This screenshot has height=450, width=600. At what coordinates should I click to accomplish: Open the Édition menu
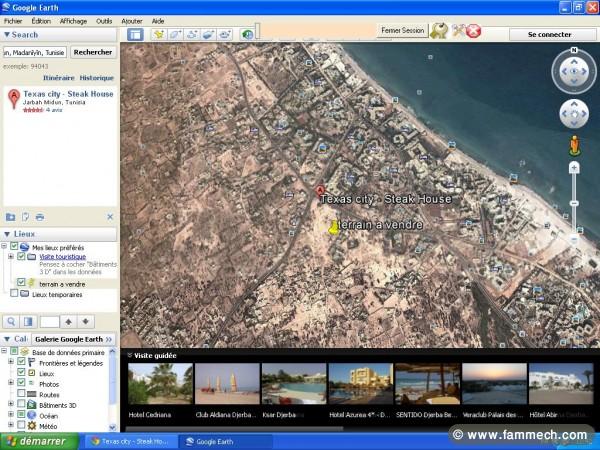(x=41, y=21)
